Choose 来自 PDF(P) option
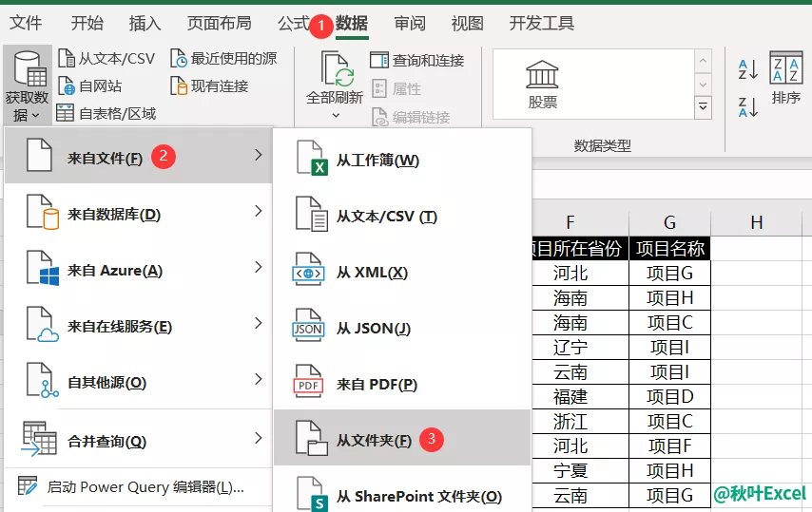 (402, 385)
